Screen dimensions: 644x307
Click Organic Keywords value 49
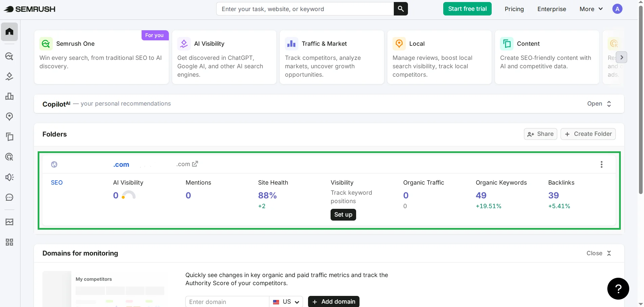tap(481, 195)
